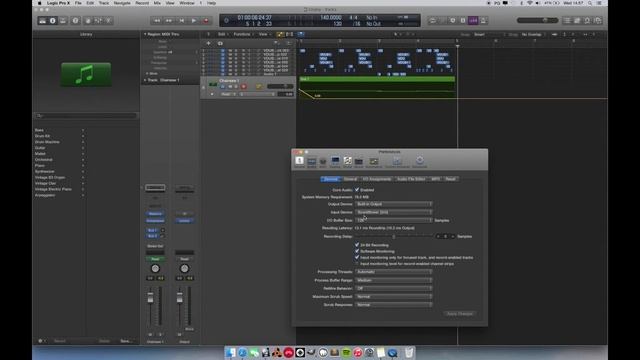Open the Maximum Scrub Speed dropdown
The image size is (640, 360).
(393, 297)
